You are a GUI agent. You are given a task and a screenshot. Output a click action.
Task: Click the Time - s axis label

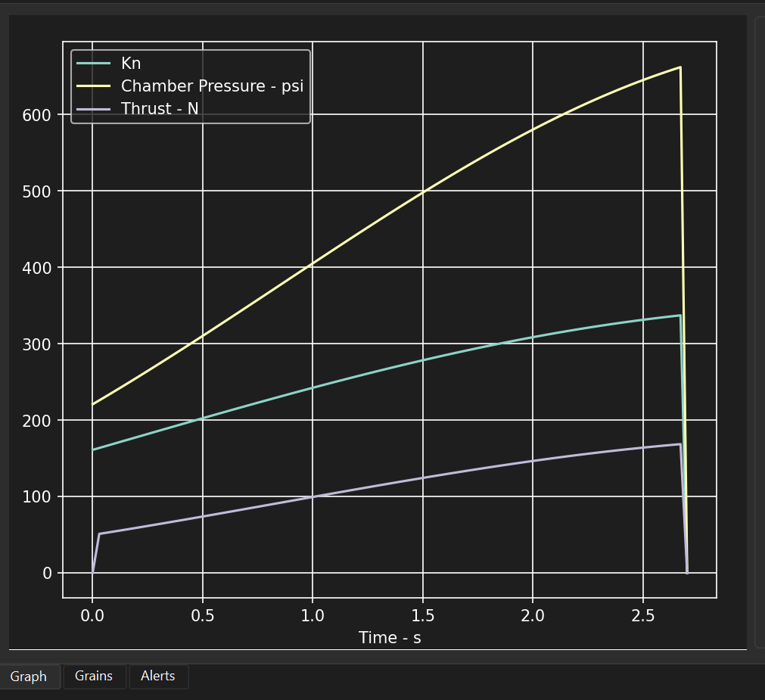(390, 637)
